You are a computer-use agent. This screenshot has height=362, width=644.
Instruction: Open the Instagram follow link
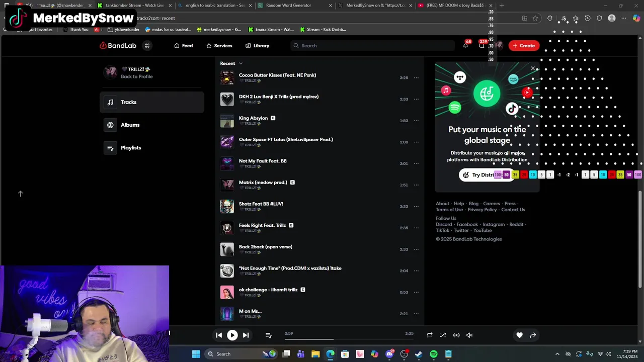pyautogui.click(x=494, y=224)
